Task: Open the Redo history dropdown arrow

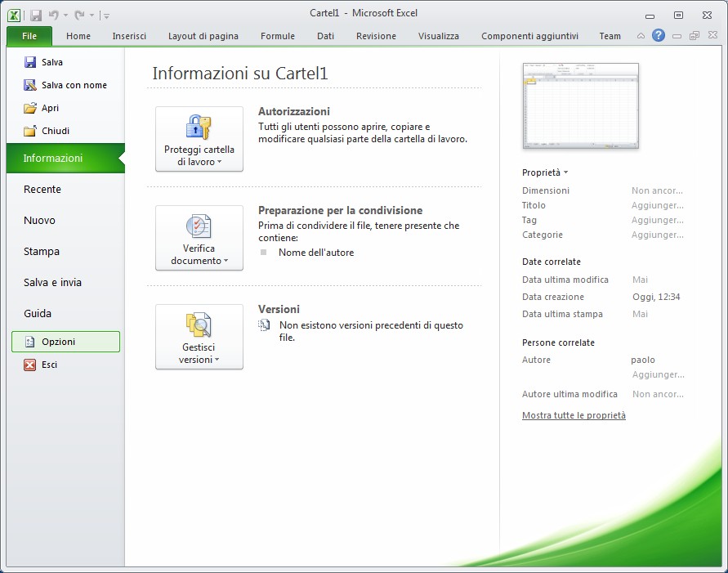Action: (x=92, y=16)
